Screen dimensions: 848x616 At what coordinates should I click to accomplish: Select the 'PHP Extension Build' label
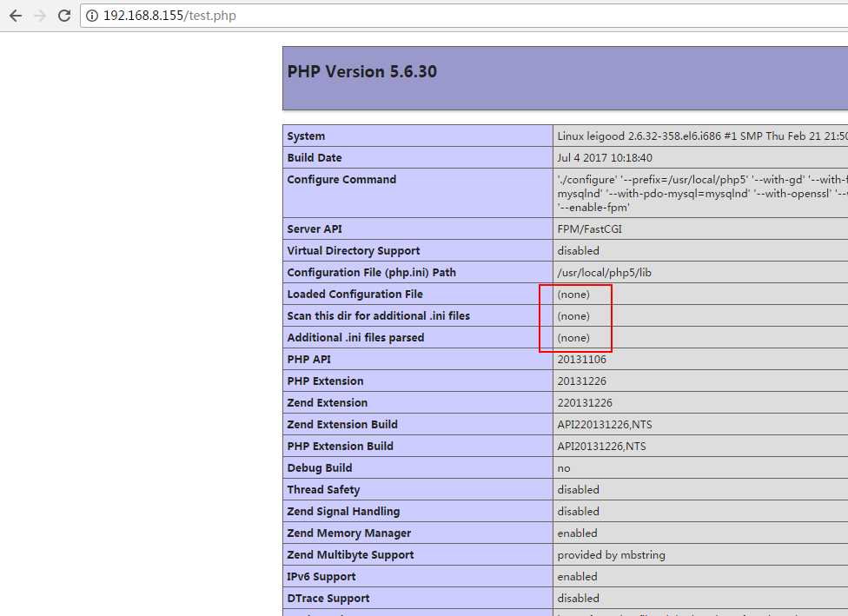[x=341, y=447]
